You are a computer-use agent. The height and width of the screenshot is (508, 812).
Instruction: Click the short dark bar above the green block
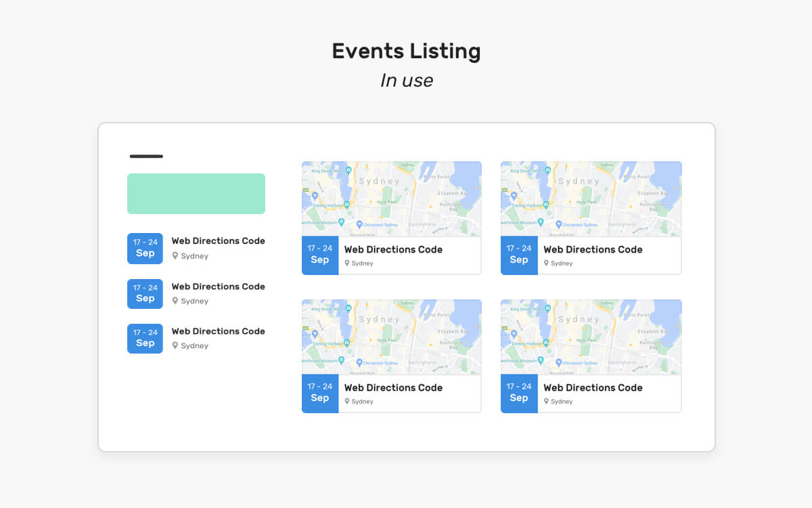[x=146, y=156]
